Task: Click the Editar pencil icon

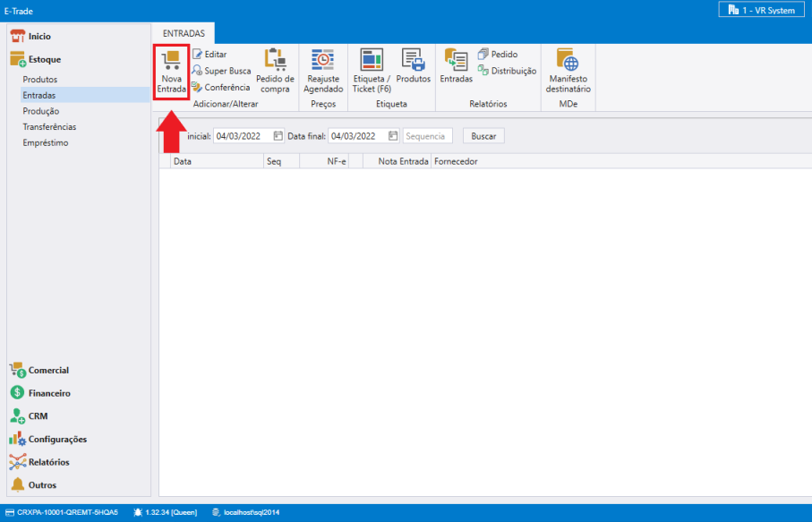Action: [x=197, y=54]
